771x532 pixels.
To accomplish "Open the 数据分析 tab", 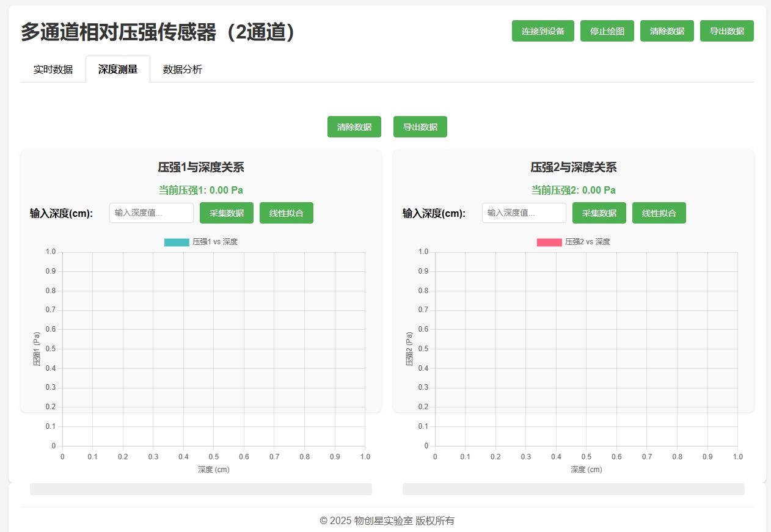I will click(183, 70).
